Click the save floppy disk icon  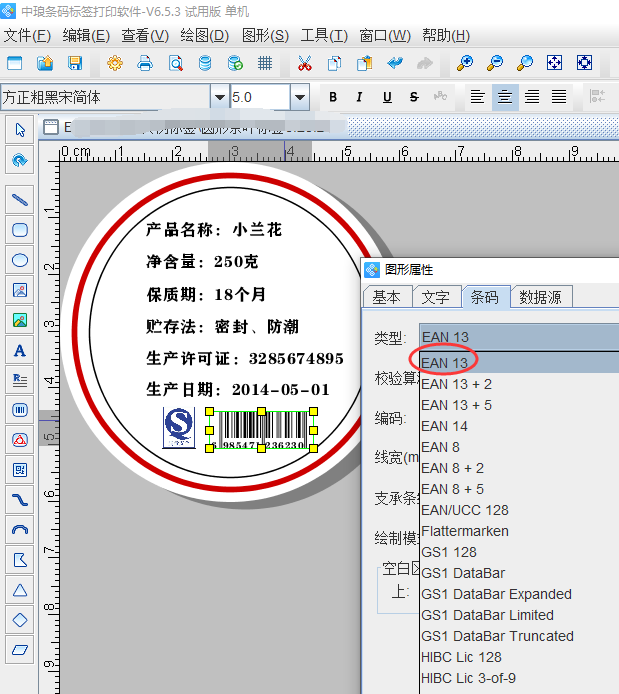pos(75,63)
